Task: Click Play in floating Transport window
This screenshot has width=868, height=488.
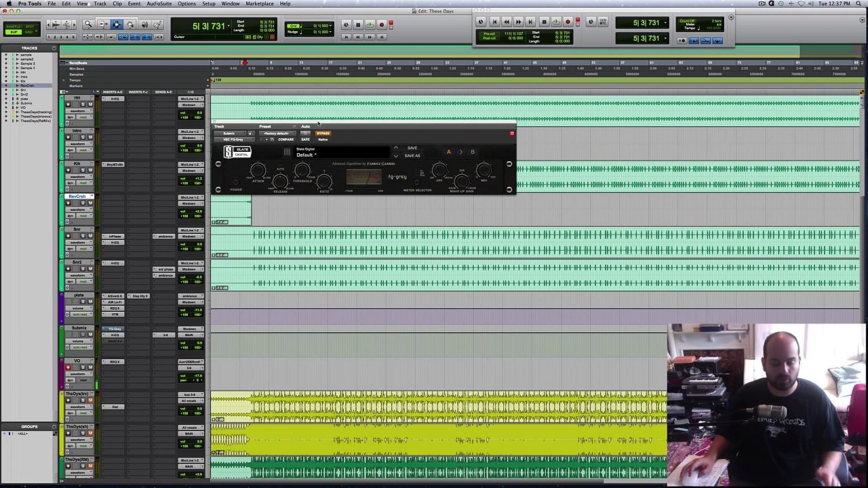Action: [556, 22]
